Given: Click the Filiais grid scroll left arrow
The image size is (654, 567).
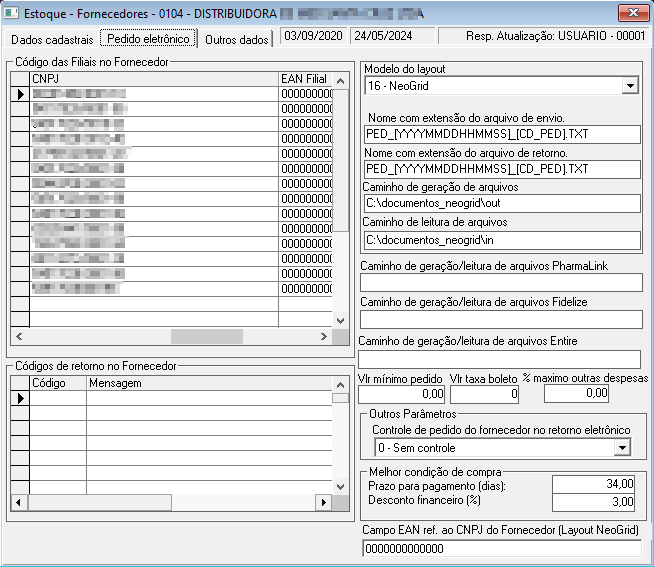Looking at the screenshot, I should [19, 336].
